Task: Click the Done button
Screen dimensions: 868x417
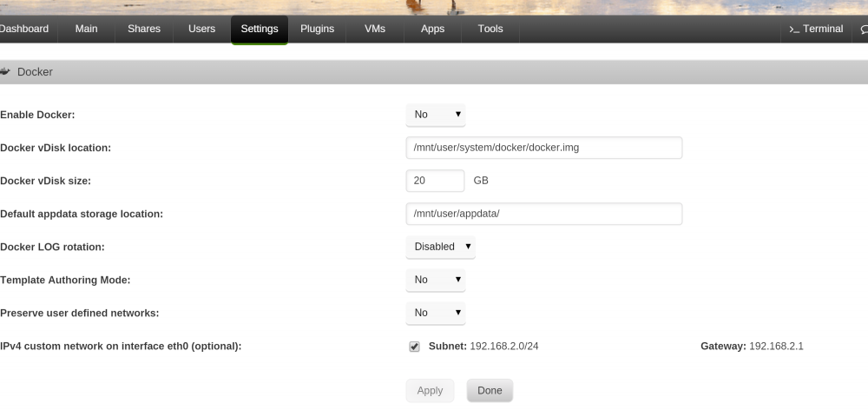Action: tap(490, 390)
